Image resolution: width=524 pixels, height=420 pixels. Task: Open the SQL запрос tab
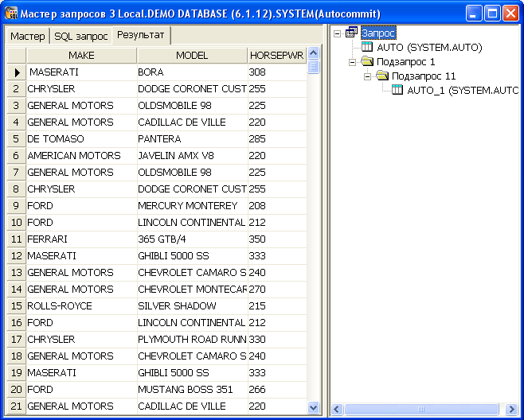coord(80,37)
